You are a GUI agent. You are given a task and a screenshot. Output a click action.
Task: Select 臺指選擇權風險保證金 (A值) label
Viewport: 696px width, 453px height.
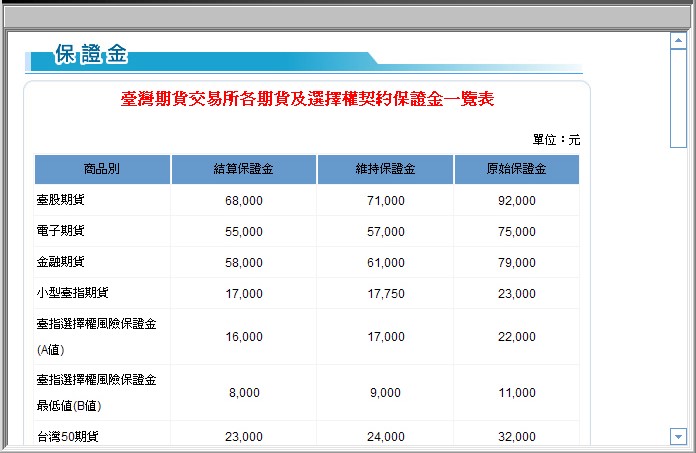click(x=96, y=337)
